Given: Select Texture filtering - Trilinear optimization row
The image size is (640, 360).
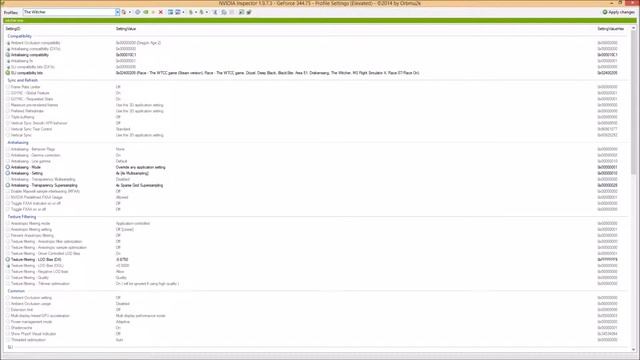Looking at the screenshot, I should 316,284.
